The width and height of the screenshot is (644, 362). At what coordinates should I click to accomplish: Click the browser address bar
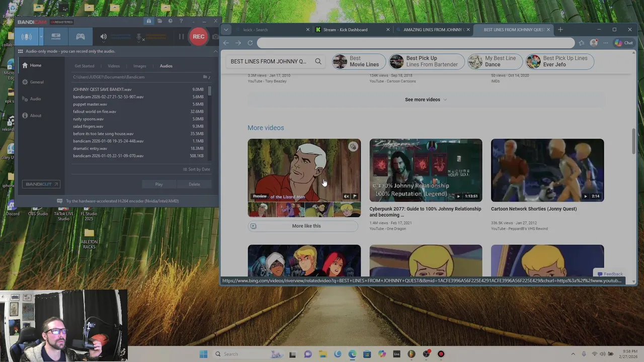click(416, 43)
